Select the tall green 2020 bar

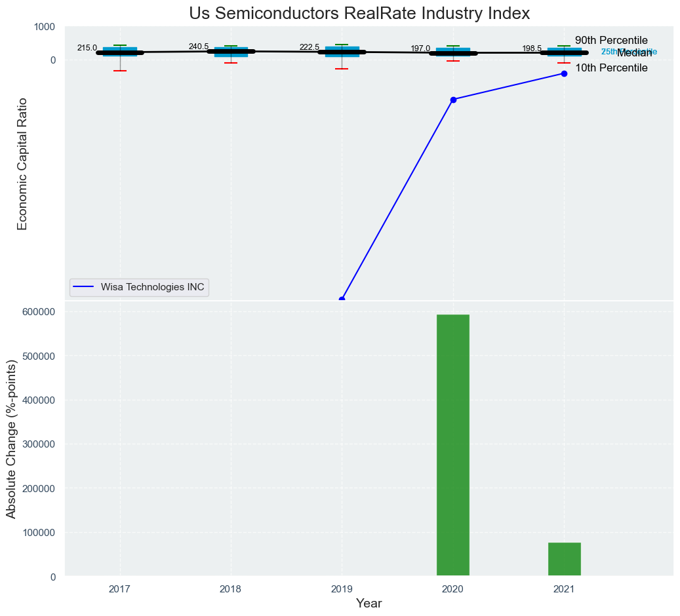pyautogui.click(x=453, y=445)
